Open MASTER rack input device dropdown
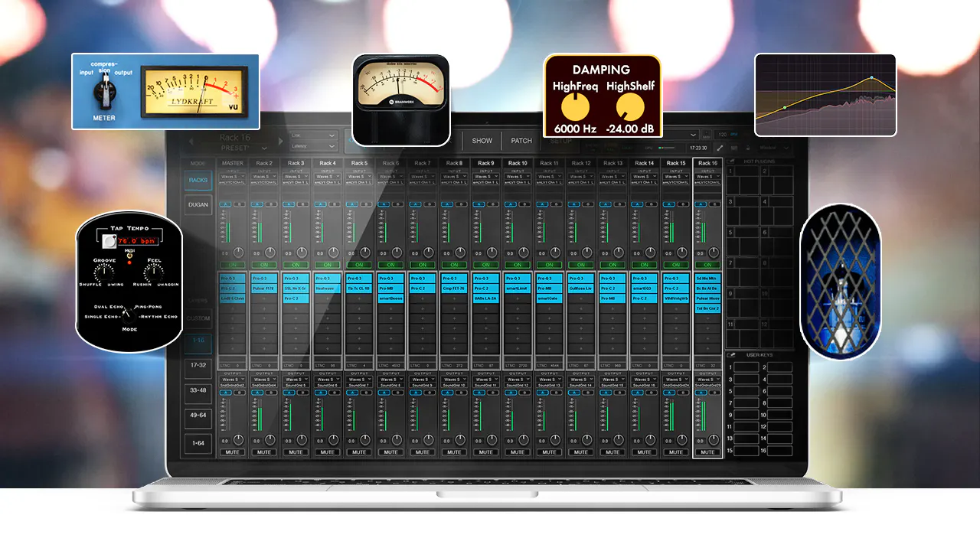 tap(232, 177)
